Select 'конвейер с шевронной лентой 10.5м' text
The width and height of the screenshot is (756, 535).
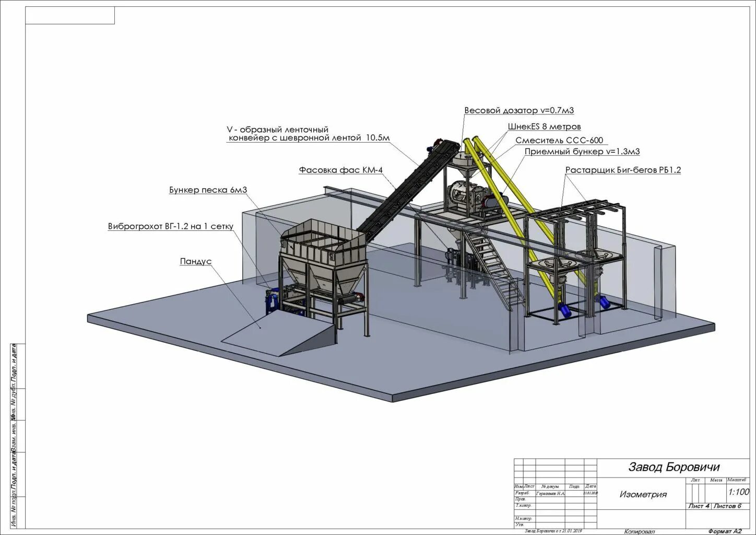click(309, 138)
